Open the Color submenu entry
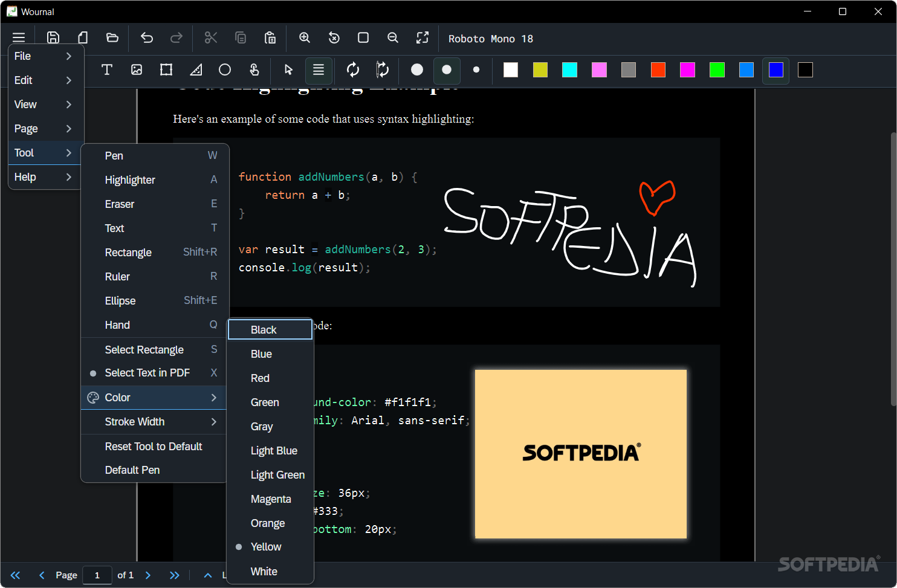897x588 pixels. point(154,398)
